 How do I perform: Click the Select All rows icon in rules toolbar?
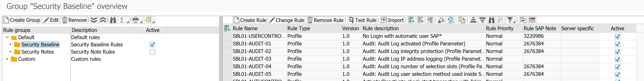(411, 20)
